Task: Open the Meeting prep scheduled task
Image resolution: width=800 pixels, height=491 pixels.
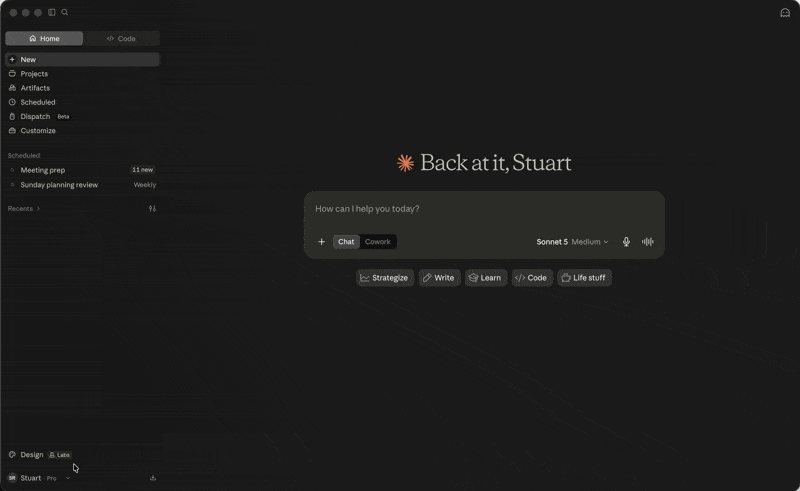Action: [82, 170]
